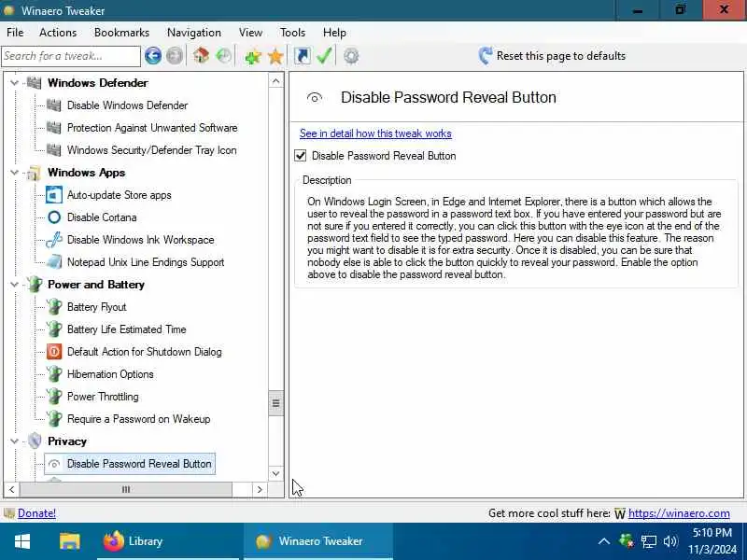Select Hibernation Options tree item
Screen dimensions: 747x560
pos(110,374)
